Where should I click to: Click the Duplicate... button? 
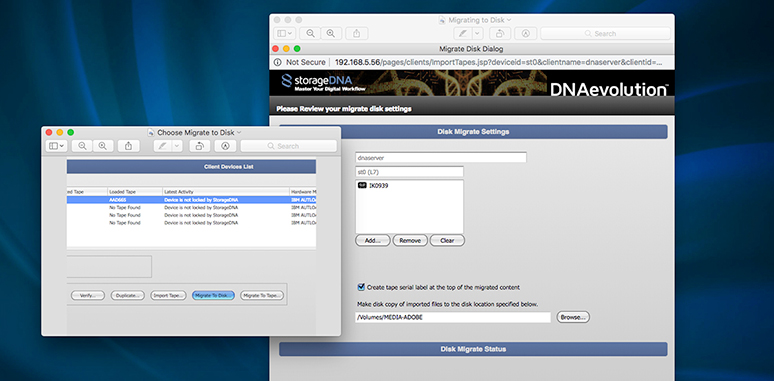128,296
